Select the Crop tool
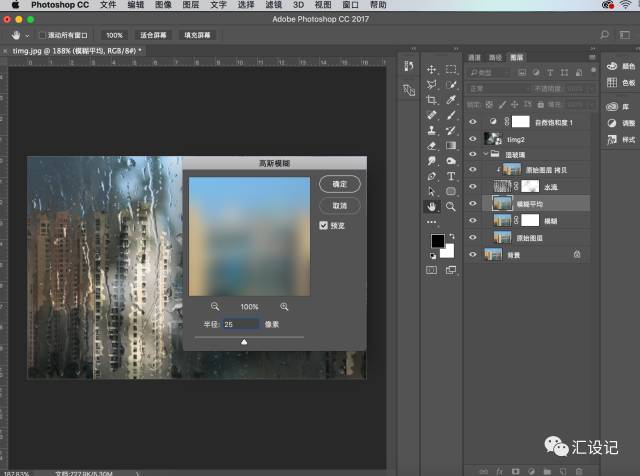This screenshot has height=476, width=640. (x=432, y=101)
